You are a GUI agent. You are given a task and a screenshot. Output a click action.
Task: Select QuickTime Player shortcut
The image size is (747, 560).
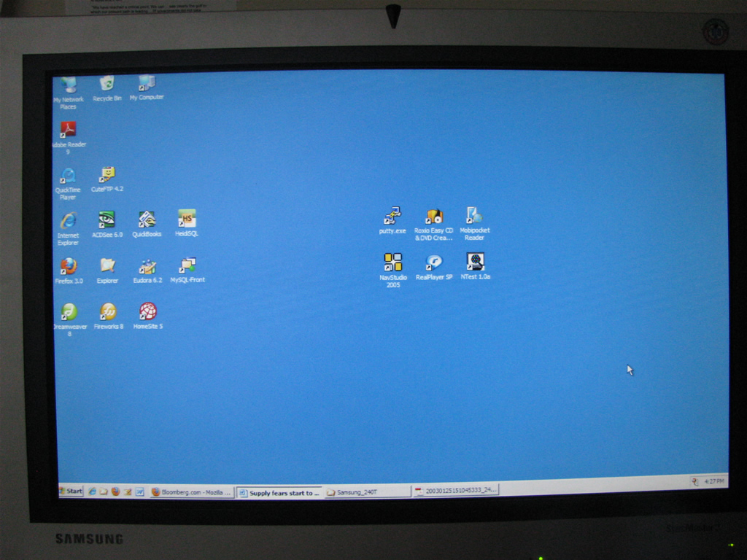[68, 183]
